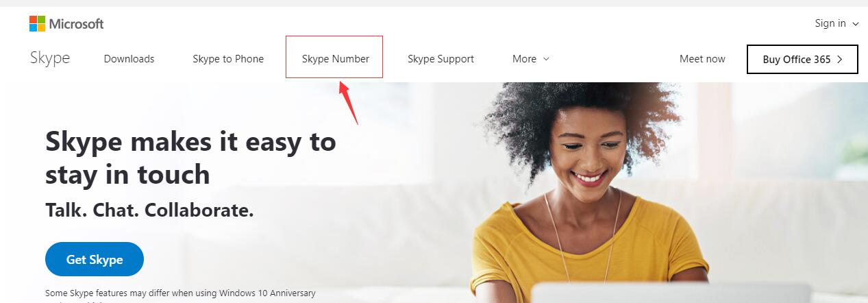
Task: Click the chevron next to Sign in
Action: point(855,24)
